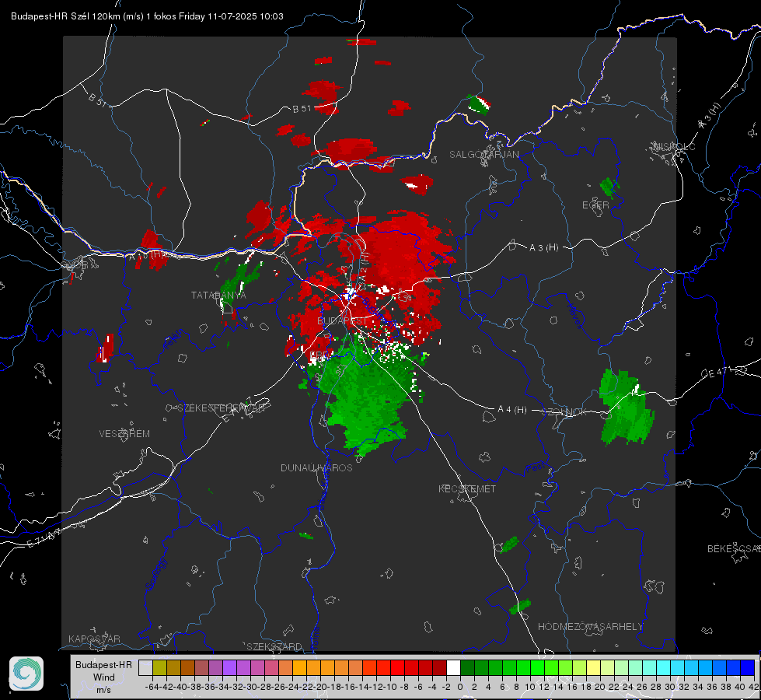Click the VESZPREM city label
The image size is (761, 700).
point(124,433)
